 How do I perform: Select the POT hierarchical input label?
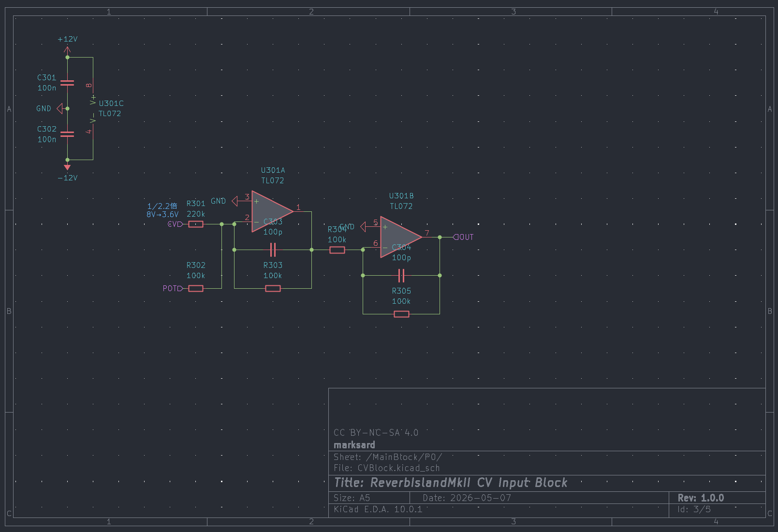(x=173, y=289)
